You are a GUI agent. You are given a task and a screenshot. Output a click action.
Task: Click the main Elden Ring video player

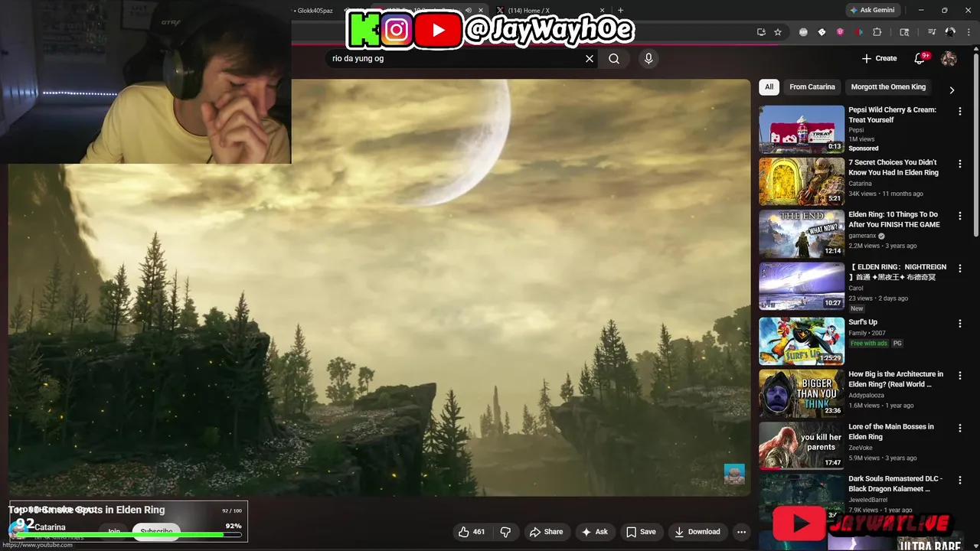(x=379, y=288)
